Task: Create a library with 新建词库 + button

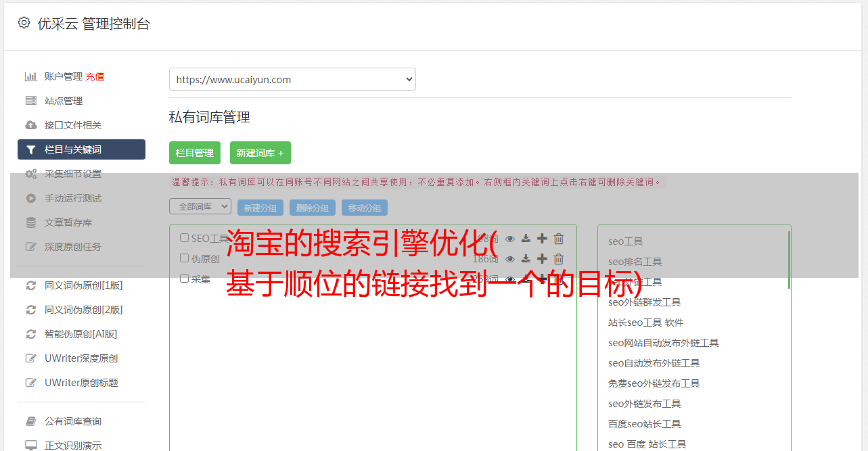Action: [x=260, y=153]
